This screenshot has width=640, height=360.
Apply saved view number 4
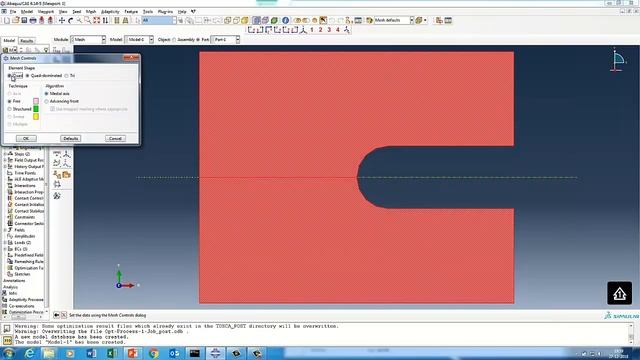coord(338,30)
